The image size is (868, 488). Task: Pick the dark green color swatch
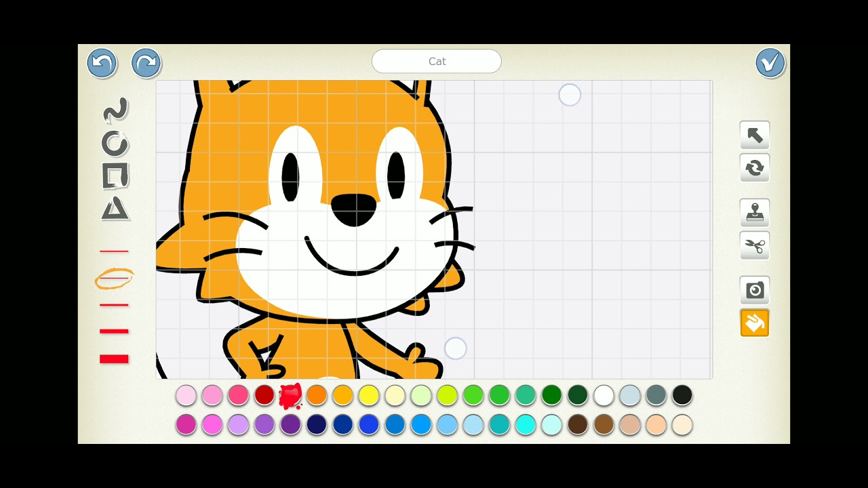[x=578, y=395]
